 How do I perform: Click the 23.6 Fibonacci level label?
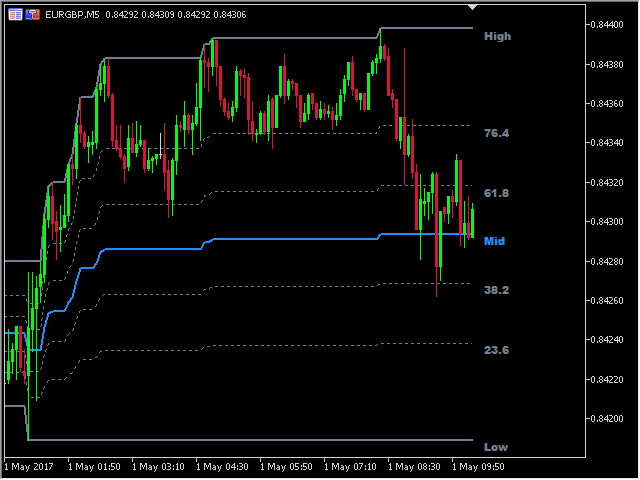(x=496, y=350)
